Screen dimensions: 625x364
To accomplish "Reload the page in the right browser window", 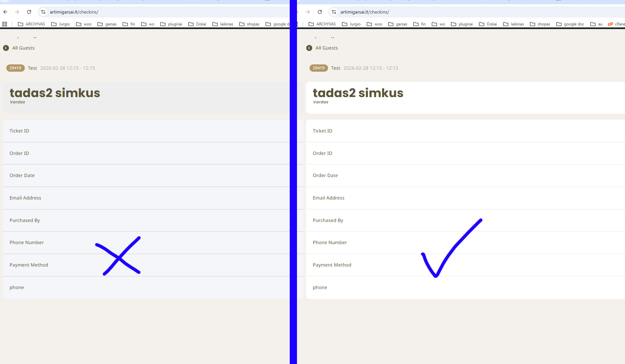I will 320,12.
